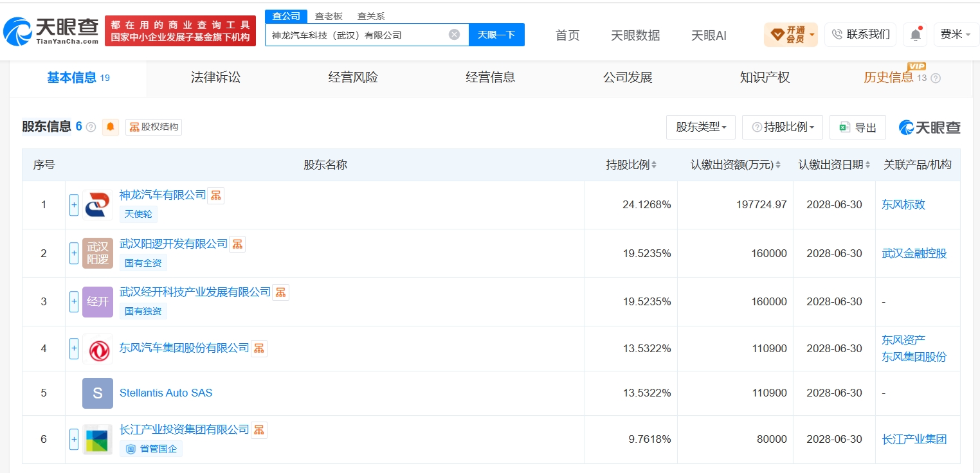Image resolution: width=980 pixels, height=473 pixels.
Task: Click the 天使轮 tag
Action: coord(138,214)
